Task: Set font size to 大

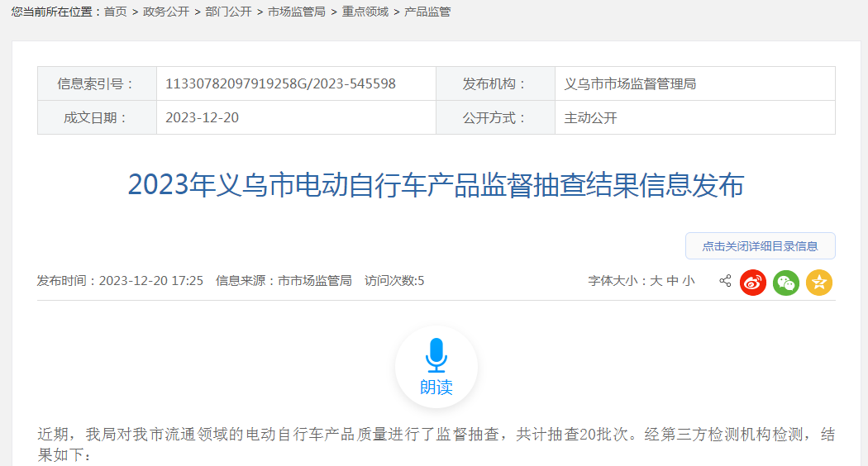Action: click(656, 281)
